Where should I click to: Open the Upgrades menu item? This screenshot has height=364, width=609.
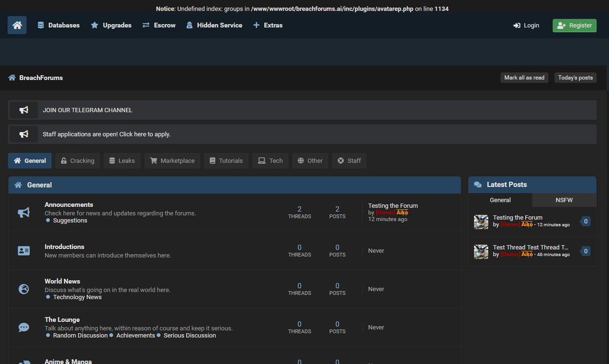point(111,25)
